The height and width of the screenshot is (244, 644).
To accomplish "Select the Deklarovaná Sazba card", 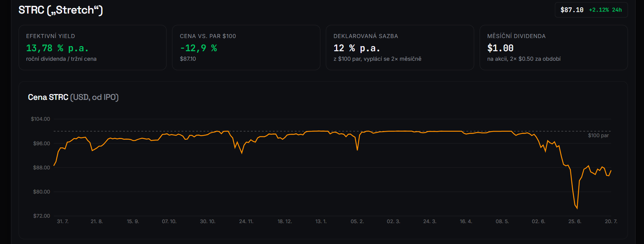I will click(x=400, y=48).
